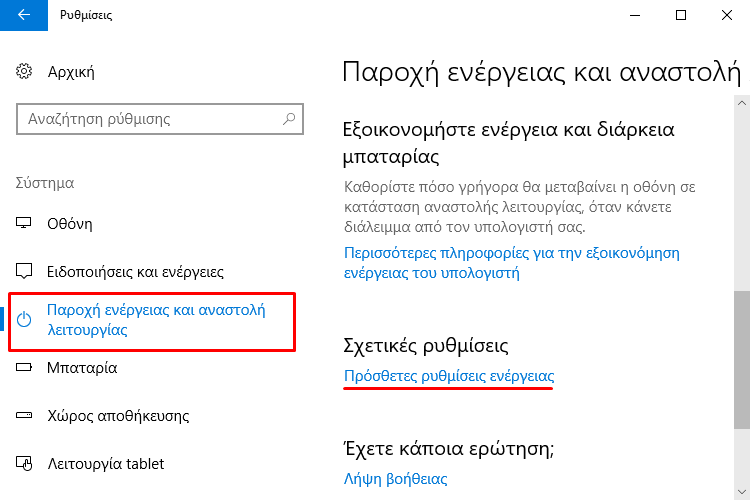
Task: Open Πρόσθετες ρυθμίσεις ενέργειας link
Action: [449, 376]
